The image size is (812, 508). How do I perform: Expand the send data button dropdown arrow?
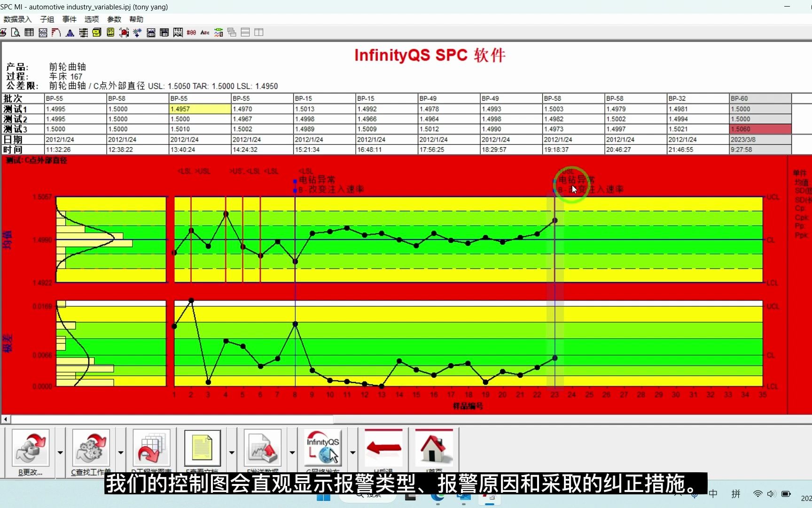(x=292, y=452)
